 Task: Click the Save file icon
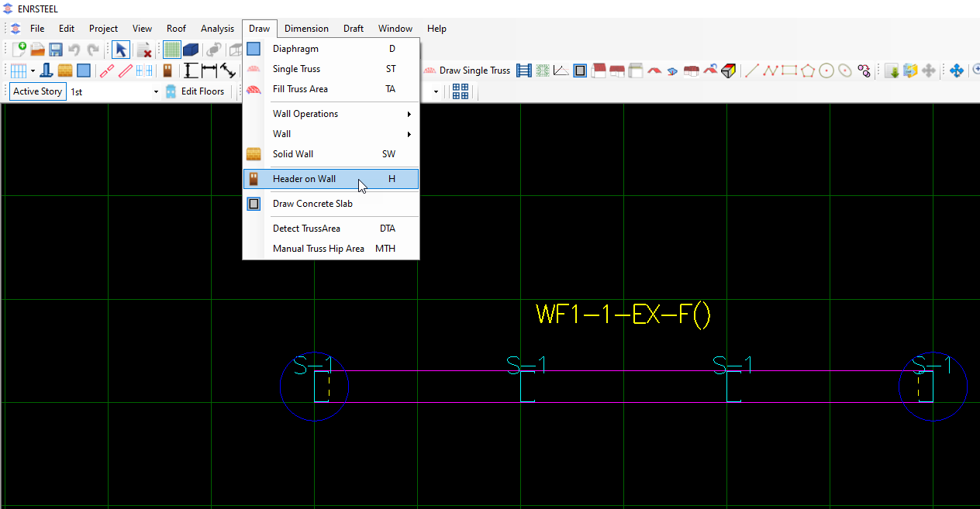pos(56,50)
